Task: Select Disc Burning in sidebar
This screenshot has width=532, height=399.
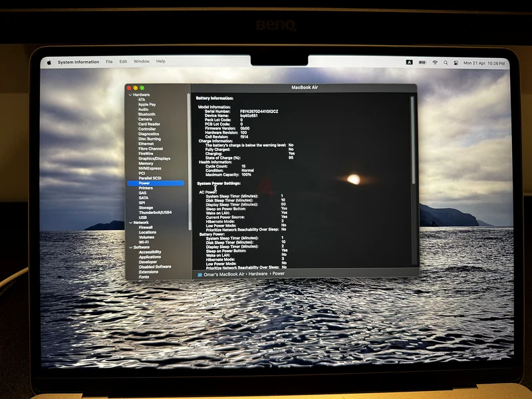Action: point(150,139)
